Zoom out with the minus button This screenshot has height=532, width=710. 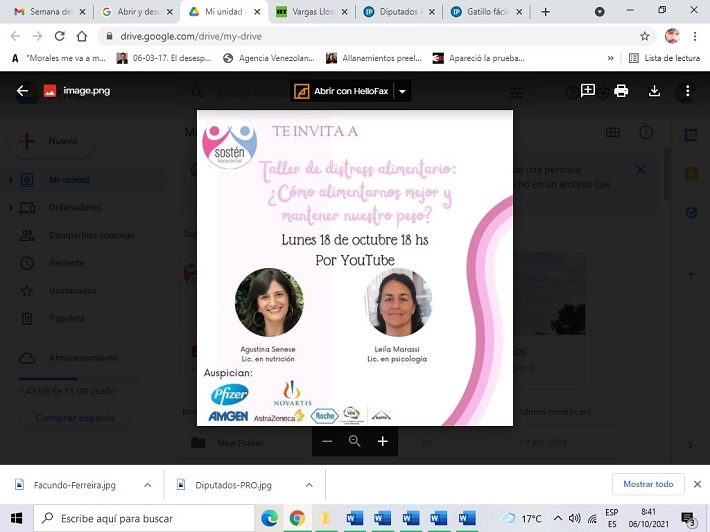[x=327, y=441]
